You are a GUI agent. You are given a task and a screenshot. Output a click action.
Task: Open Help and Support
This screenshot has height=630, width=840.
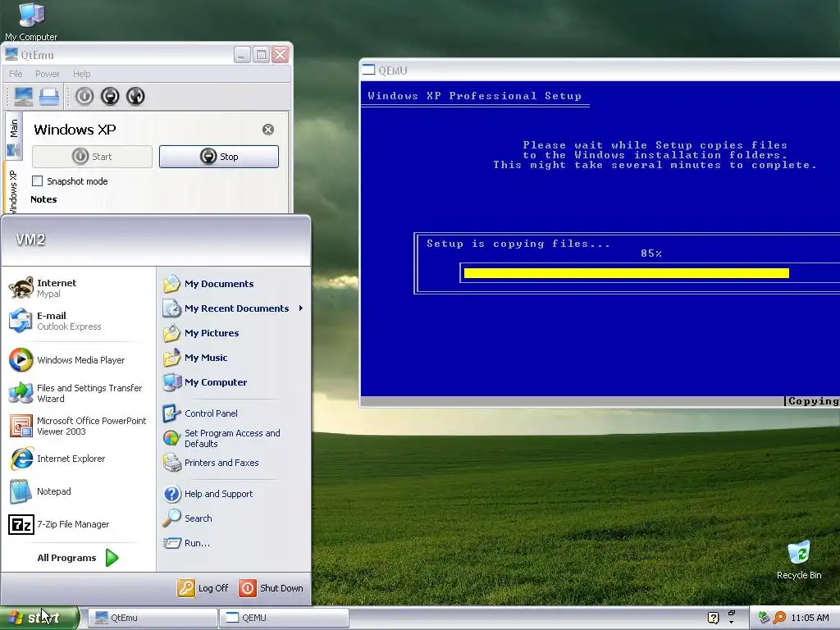(234, 494)
